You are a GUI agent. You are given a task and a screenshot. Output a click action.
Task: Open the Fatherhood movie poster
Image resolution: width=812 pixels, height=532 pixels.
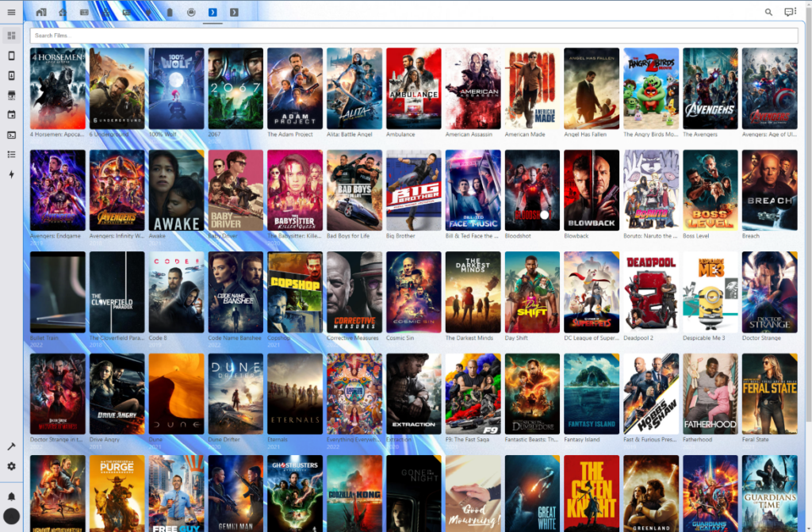(x=710, y=394)
